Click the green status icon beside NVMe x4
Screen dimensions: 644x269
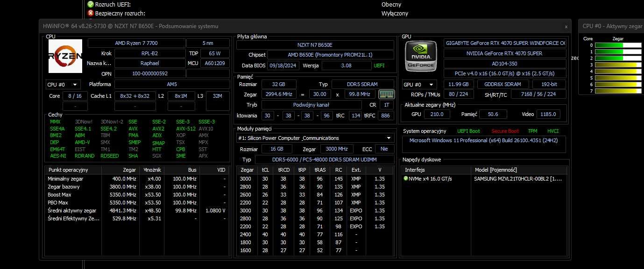point(406,179)
